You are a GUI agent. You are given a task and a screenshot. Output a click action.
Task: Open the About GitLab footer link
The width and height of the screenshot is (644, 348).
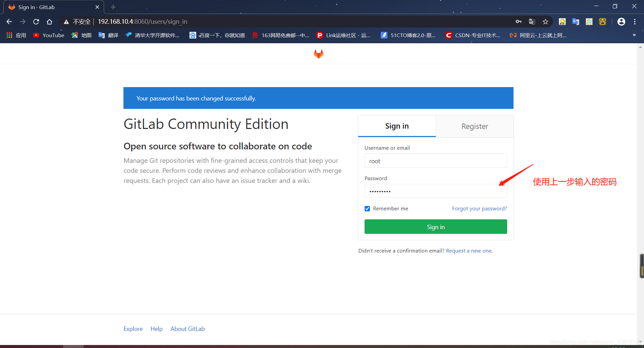click(x=187, y=329)
